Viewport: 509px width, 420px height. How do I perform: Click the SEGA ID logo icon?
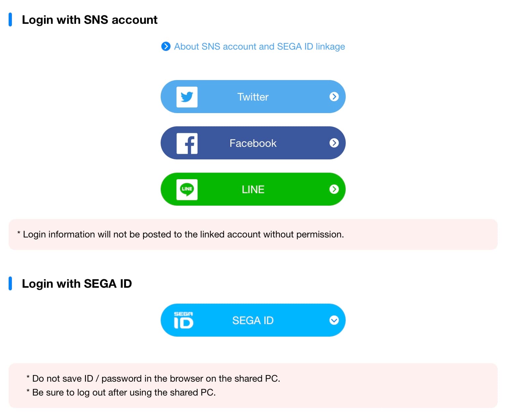pos(183,320)
